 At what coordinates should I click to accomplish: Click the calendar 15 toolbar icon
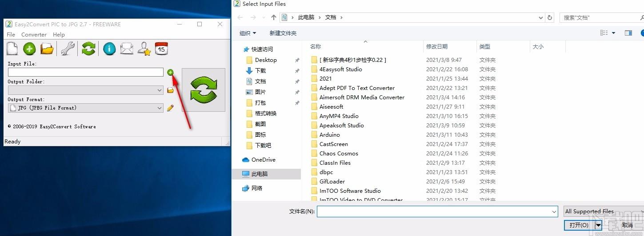point(161,48)
